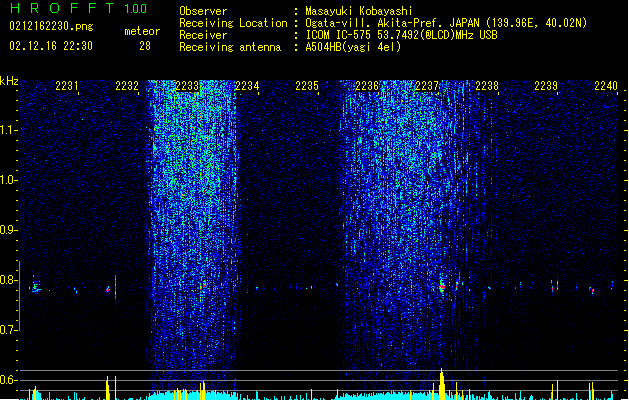
Task: Click the 'meteor' label
Action: click(142, 31)
